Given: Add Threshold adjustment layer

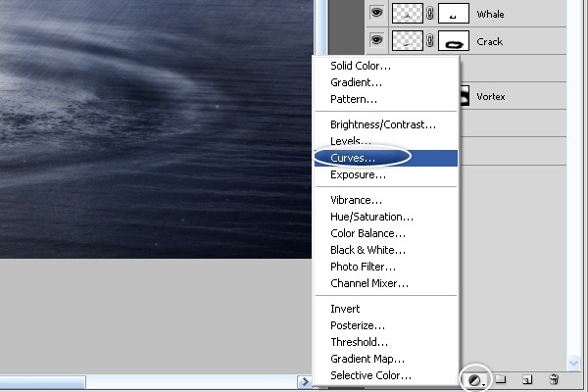Looking at the screenshot, I should (x=386, y=342).
